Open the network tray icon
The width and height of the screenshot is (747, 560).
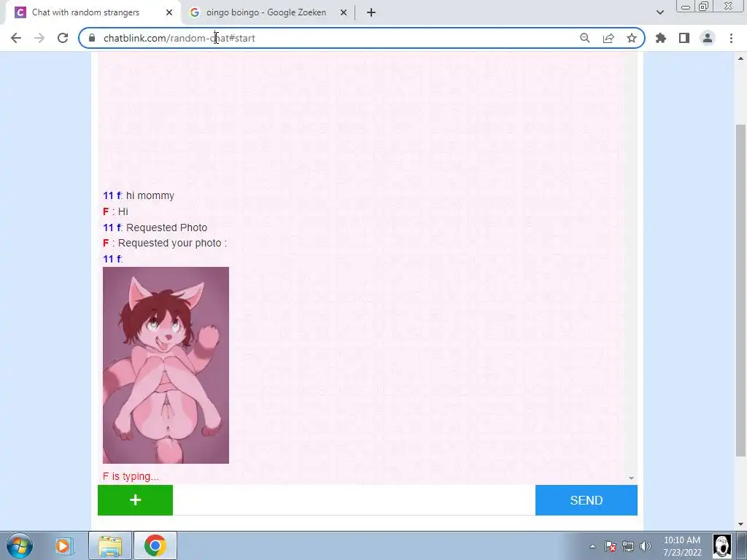coord(628,546)
